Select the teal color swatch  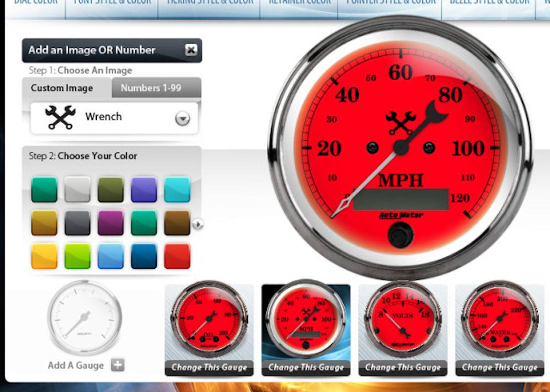tap(44, 189)
